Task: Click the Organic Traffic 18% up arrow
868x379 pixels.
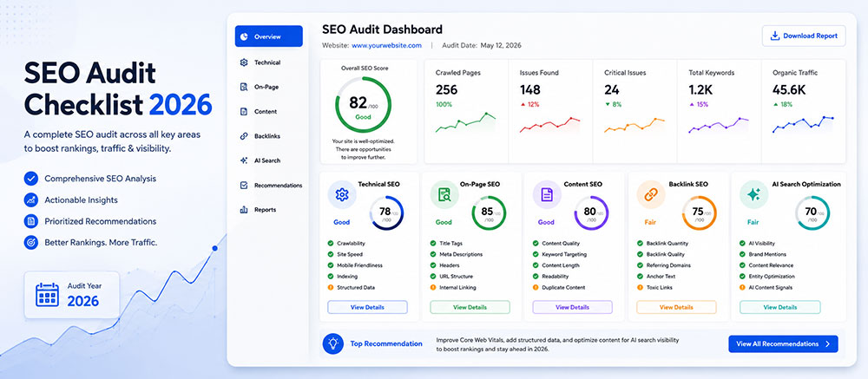Action: (x=775, y=105)
